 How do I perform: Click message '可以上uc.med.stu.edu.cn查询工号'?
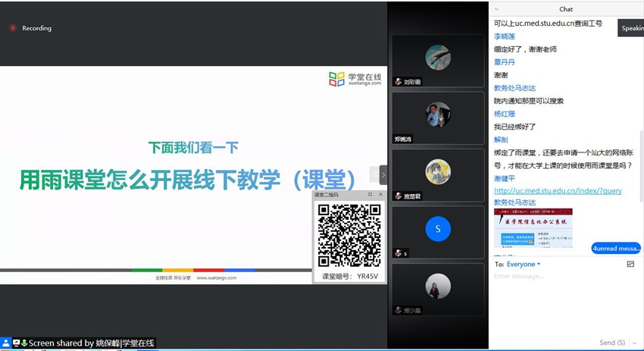[548, 24]
